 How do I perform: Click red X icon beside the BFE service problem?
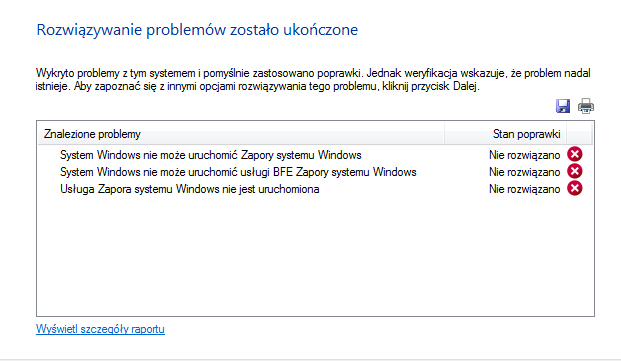tap(575, 171)
